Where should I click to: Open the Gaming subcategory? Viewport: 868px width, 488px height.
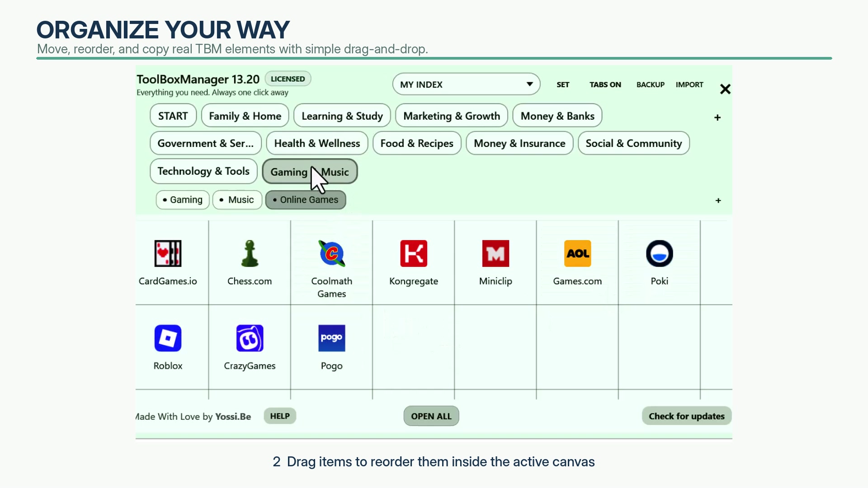coord(183,200)
